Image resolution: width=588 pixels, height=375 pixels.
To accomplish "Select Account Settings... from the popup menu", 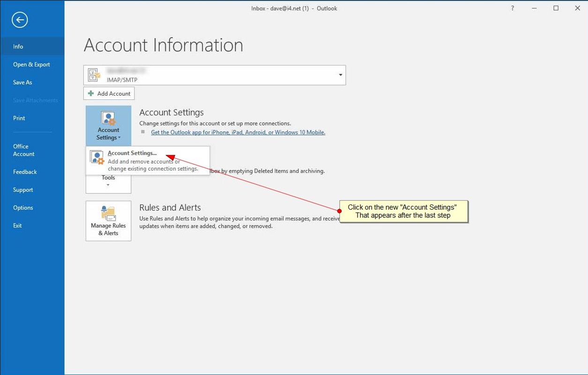I will 132,153.
